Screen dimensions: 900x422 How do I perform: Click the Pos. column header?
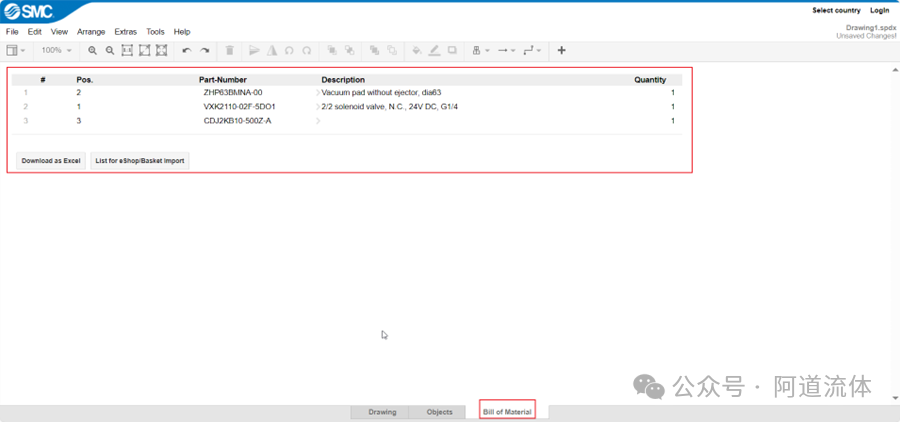[x=84, y=80]
